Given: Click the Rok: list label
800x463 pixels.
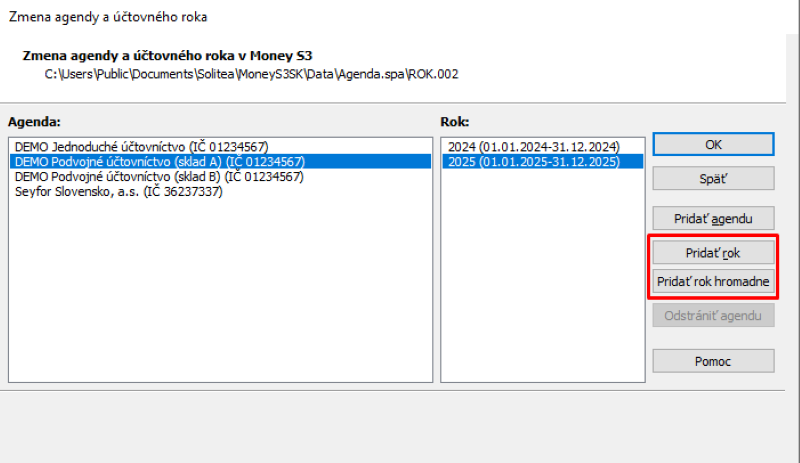Looking at the screenshot, I should 455,121.
